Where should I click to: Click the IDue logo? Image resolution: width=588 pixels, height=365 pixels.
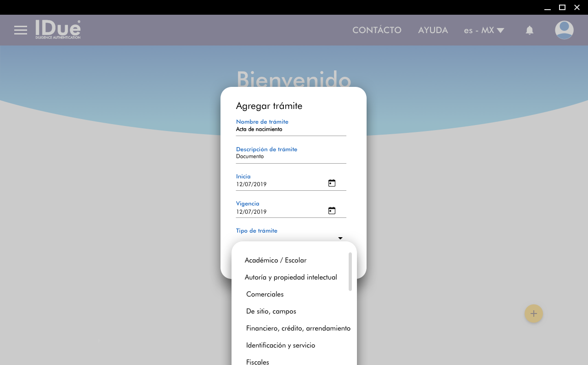point(58,29)
